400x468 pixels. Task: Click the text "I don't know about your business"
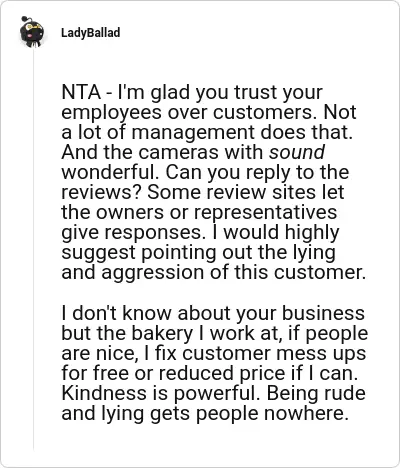tap(213, 313)
